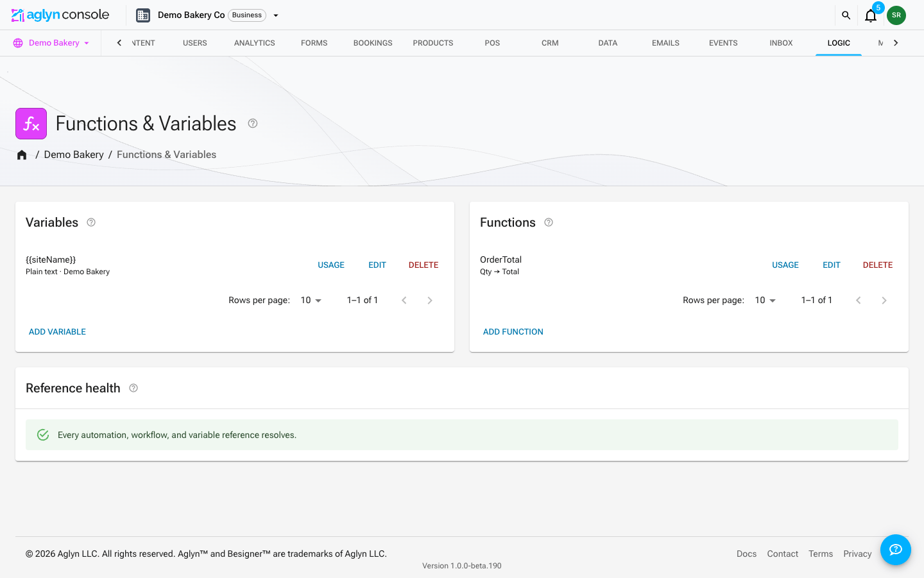
Task: Click Add Variable button
Action: (x=57, y=332)
